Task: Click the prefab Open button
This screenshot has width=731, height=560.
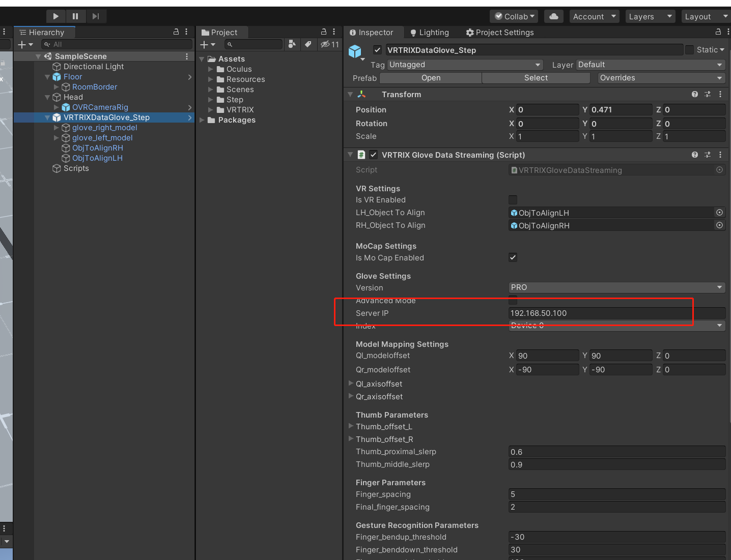Action: pos(431,78)
